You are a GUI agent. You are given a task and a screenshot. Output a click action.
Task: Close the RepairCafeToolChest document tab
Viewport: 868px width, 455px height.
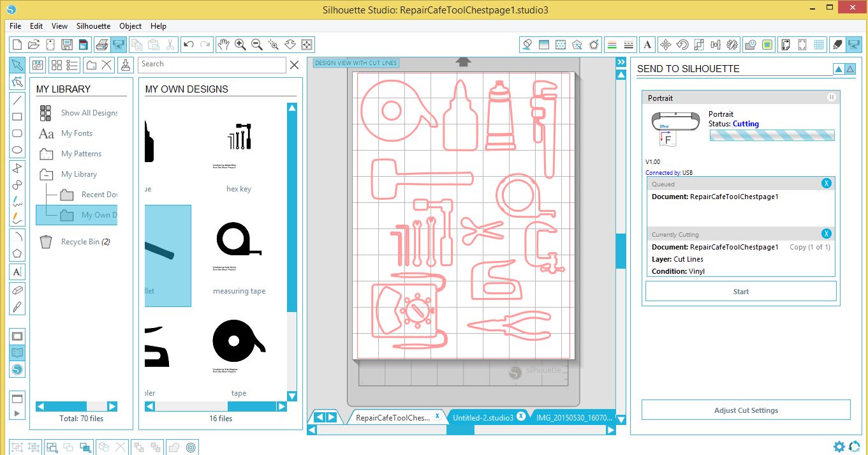pyautogui.click(x=438, y=415)
